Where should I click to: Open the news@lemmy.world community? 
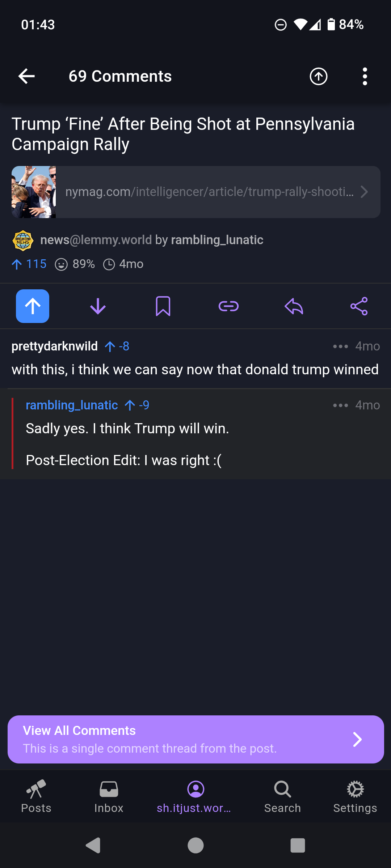click(96, 240)
